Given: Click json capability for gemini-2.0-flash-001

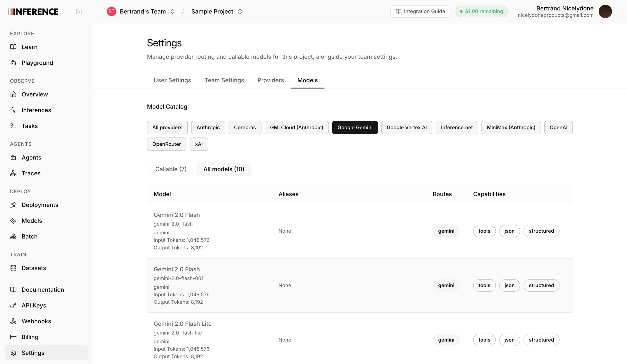Looking at the screenshot, I should click(x=509, y=285).
